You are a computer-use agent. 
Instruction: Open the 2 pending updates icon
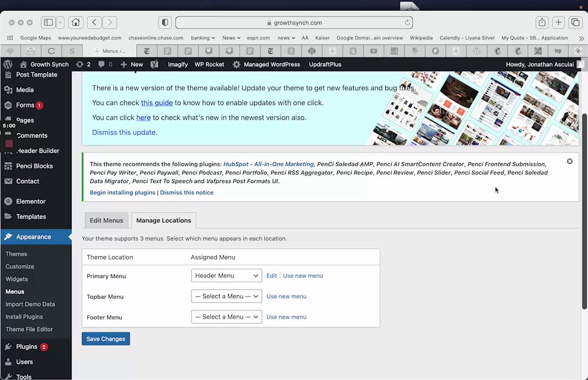pos(83,64)
